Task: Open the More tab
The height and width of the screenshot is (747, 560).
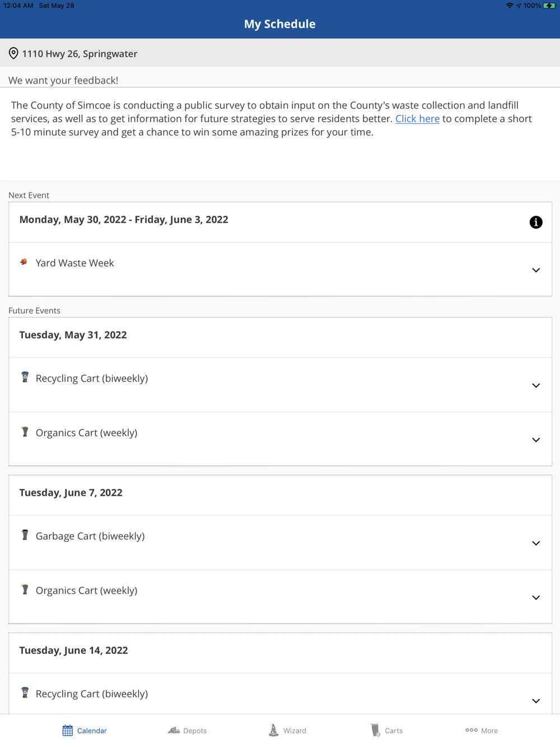Action: [481, 730]
